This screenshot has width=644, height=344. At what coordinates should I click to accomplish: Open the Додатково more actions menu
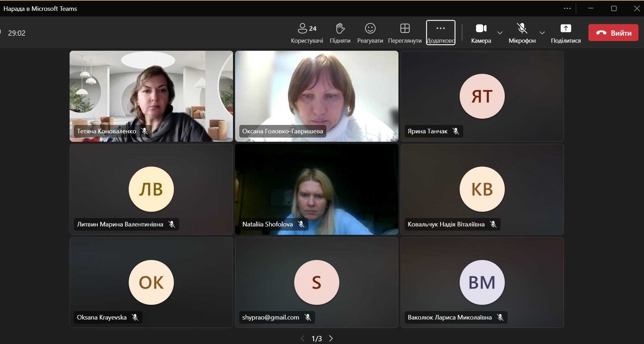440,33
